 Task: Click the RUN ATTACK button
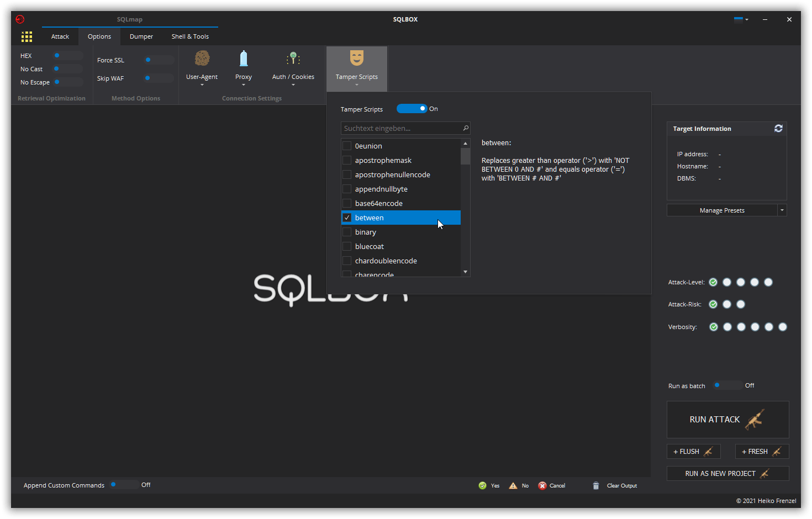pos(727,419)
